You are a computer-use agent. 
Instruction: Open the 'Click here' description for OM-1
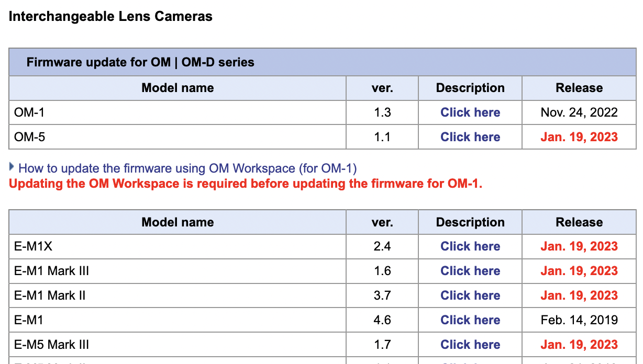[x=470, y=112]
